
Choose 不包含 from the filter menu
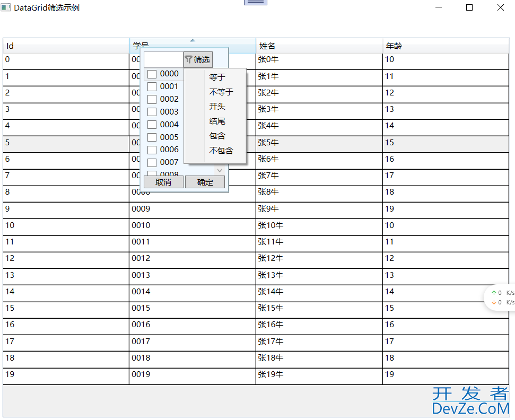[x=215, y=151]
